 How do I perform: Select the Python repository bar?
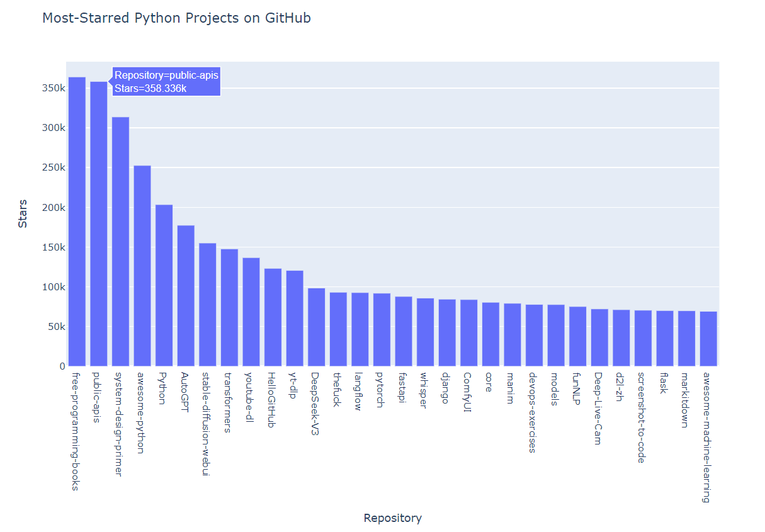pos(164,285)
